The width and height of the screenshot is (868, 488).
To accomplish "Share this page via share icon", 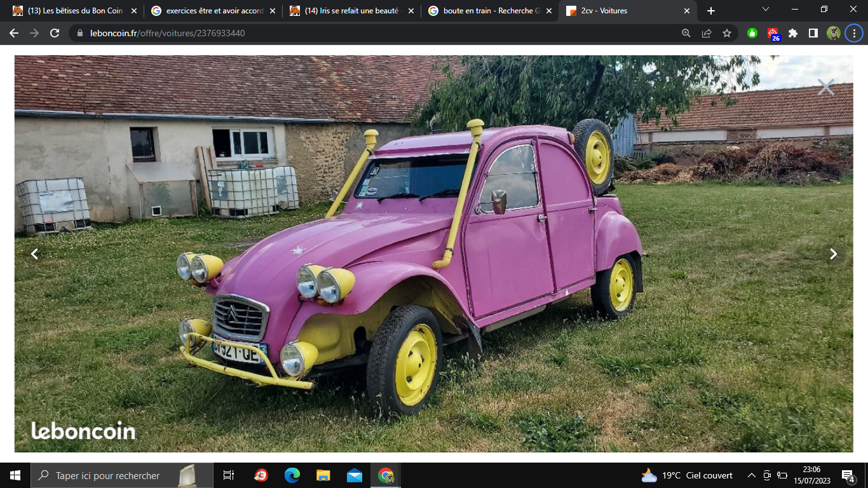I will pyautogui.click(x=707, y=33).
